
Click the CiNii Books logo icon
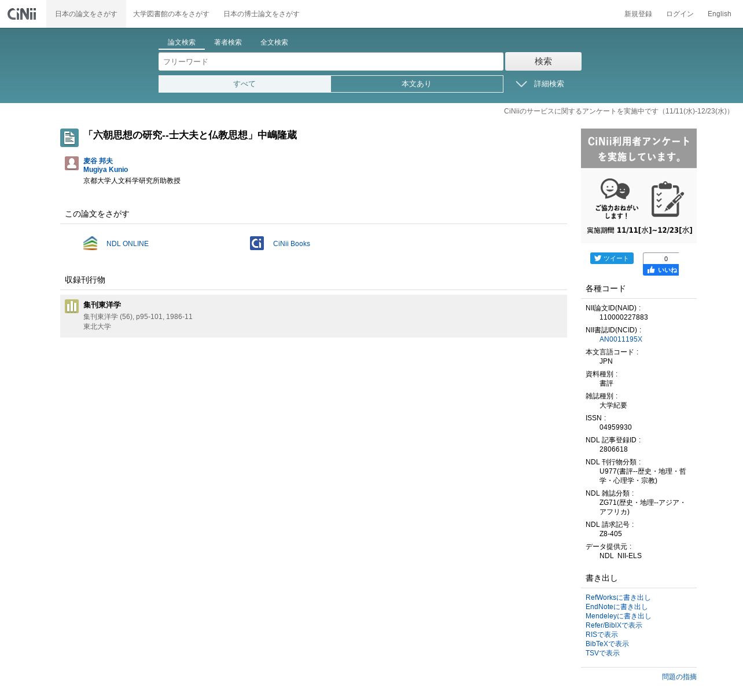pyautogui.click(x=257, y=243)
